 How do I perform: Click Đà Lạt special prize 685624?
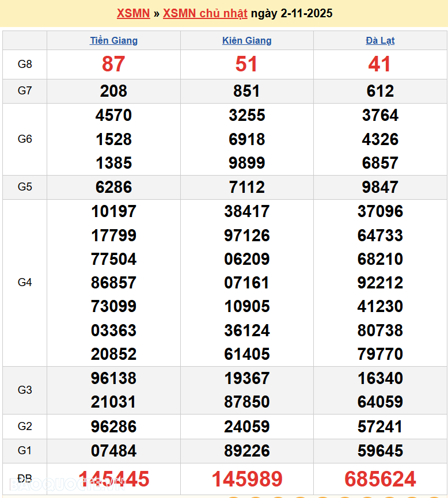pyautogui.click(x=380, y=479)
